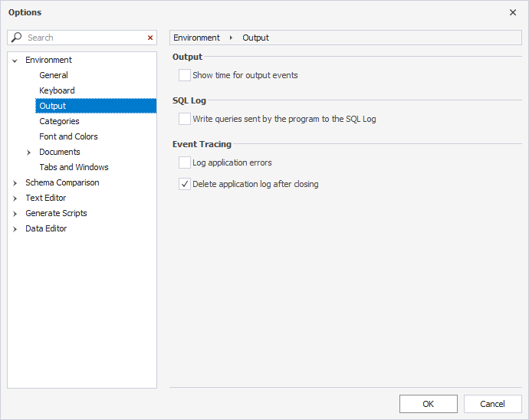Open the Categories page
The width and height of the screenshot is (529, 420).
(59, 121)
